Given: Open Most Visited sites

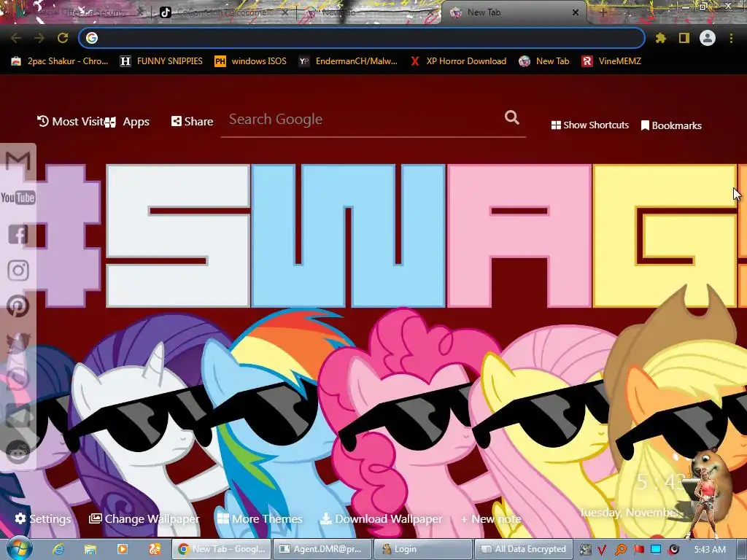Looking at the screenshot, I should (x=71, y=122).
